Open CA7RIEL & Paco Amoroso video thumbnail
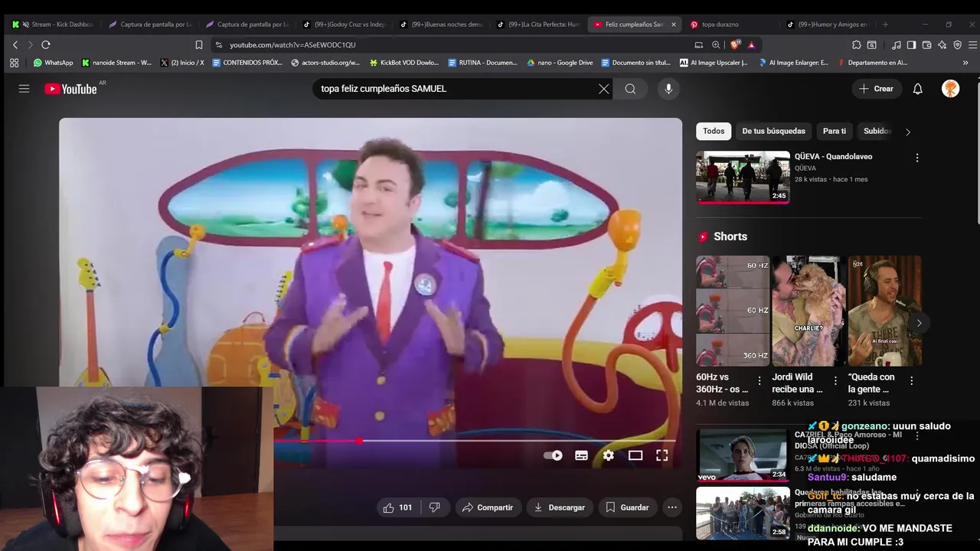 click(x=741, y=455)
